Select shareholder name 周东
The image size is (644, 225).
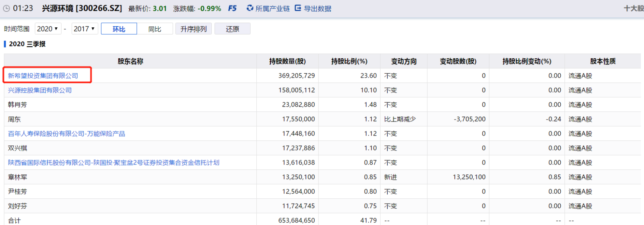(14, 119)
